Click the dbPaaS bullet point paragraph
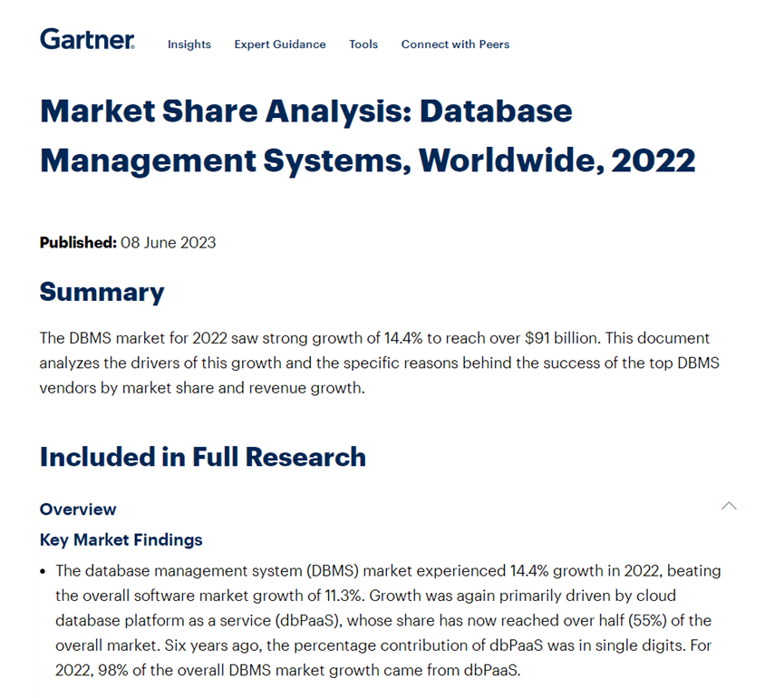 pyautogui.click(x=388, y=620)
